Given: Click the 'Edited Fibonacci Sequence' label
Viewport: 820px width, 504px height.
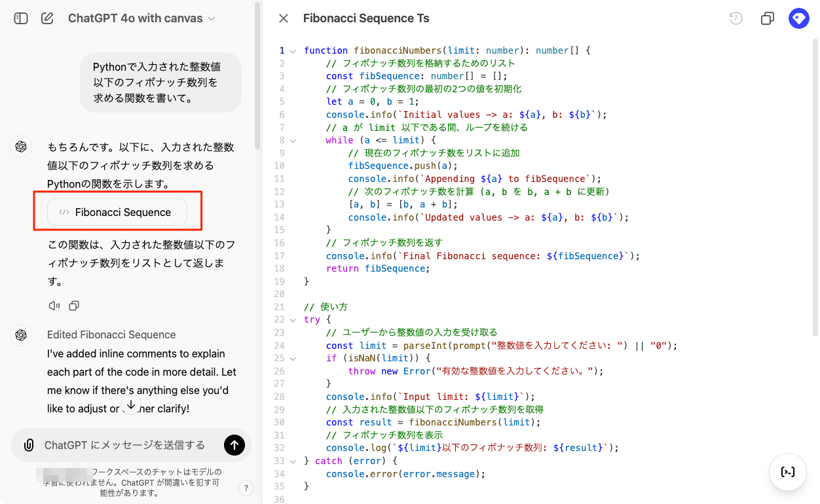Looking at the screenshot, I should [111, 334].
